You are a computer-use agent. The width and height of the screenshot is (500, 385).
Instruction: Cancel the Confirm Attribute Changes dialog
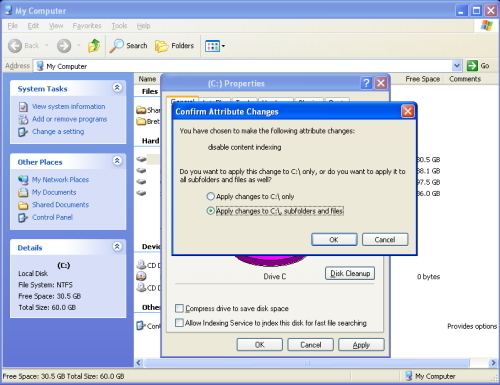click(385, 240)
